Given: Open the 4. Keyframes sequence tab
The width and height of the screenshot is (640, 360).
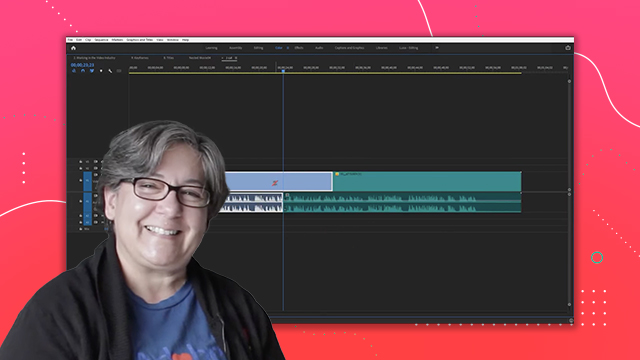Looking at the screenshot, I should [x=140, y=58].
